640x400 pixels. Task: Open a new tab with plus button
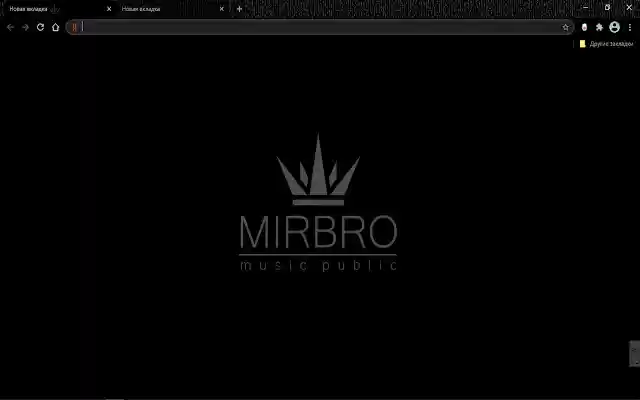[x=239, y=9]
